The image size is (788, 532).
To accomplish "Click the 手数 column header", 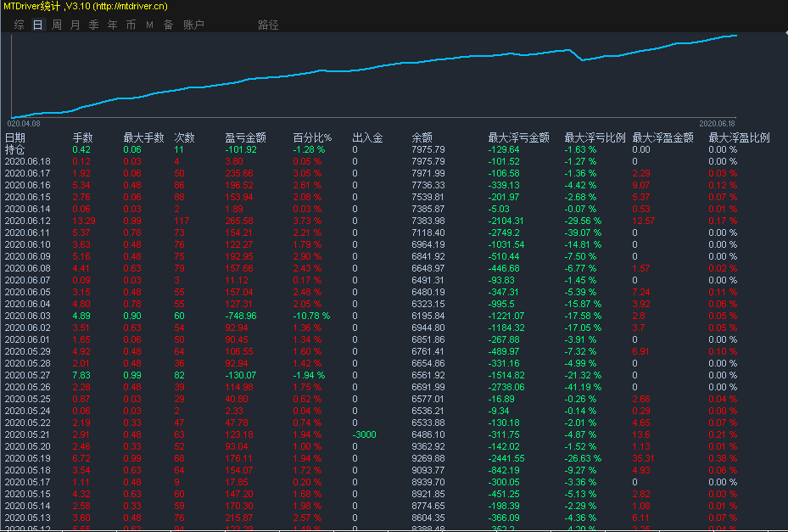I will 83,137.
